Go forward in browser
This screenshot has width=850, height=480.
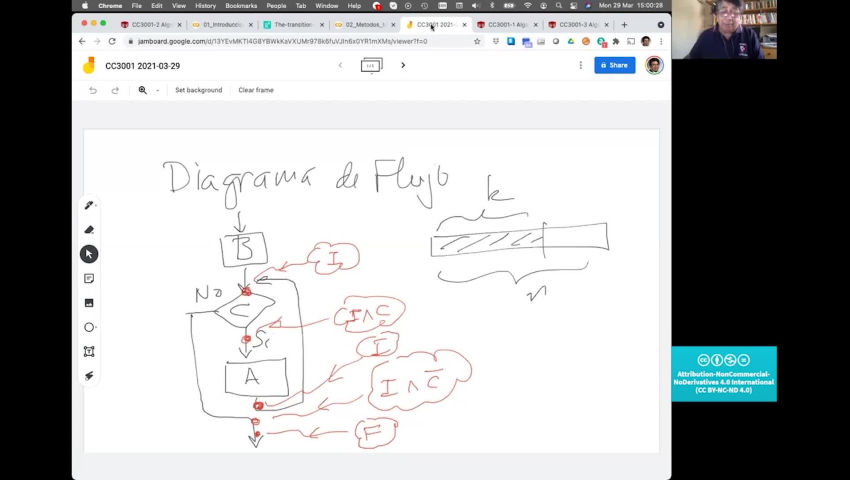(x=97, y=41)
